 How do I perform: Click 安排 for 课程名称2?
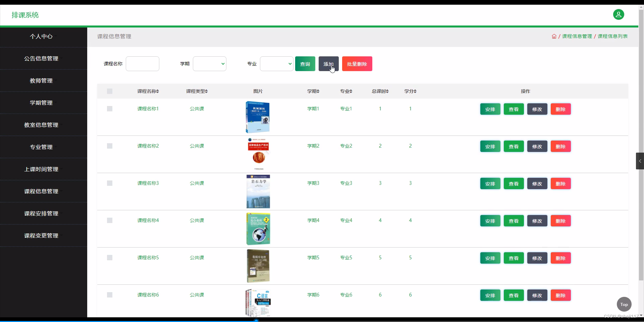click(x=490, y=146)
